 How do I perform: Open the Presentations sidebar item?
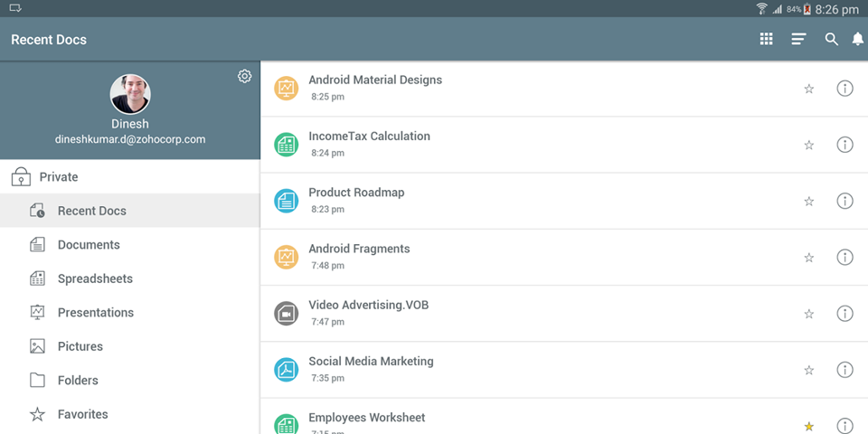pos(130,312)
